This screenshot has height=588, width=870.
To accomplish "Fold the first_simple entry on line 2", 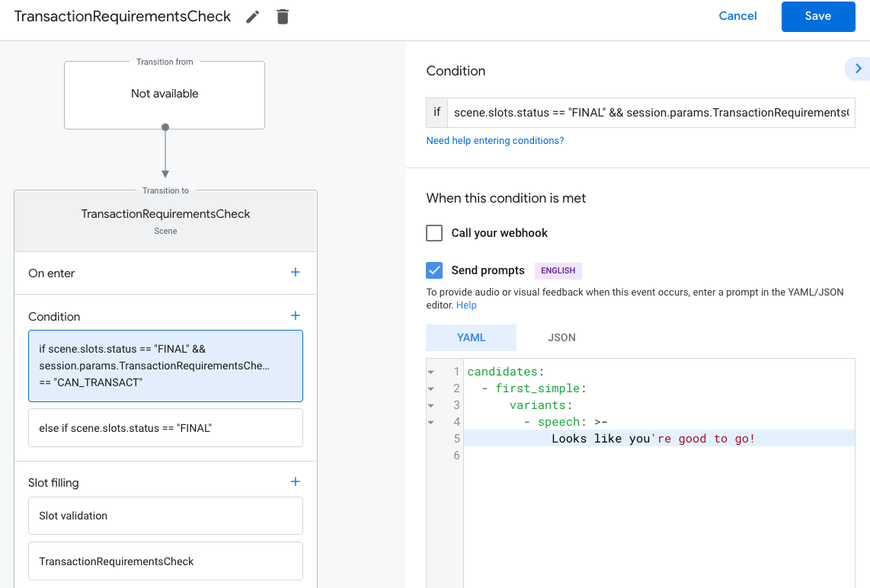I will (432, 388).
